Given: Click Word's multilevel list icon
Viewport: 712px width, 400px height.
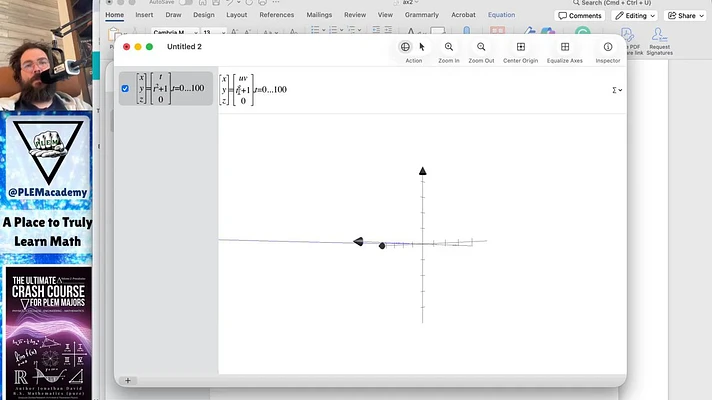Looking at the screenshot, I should click(351, 30).
